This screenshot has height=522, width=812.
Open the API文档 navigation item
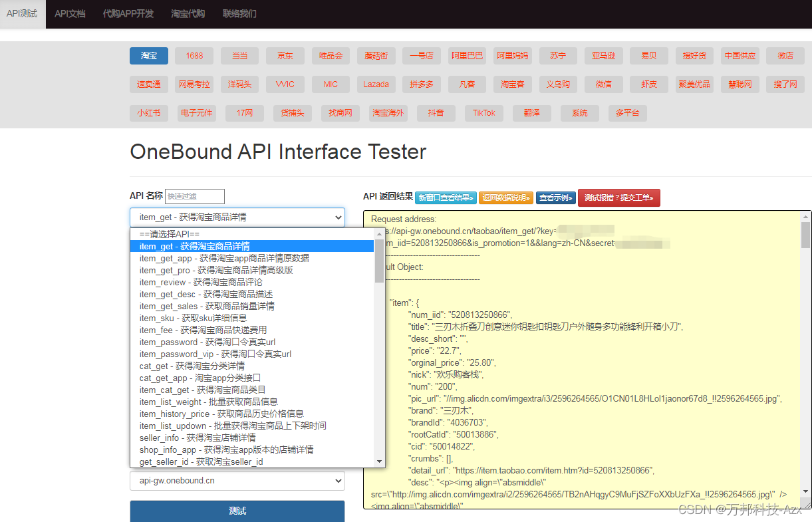pyautogui.click(x=70, y=14)
